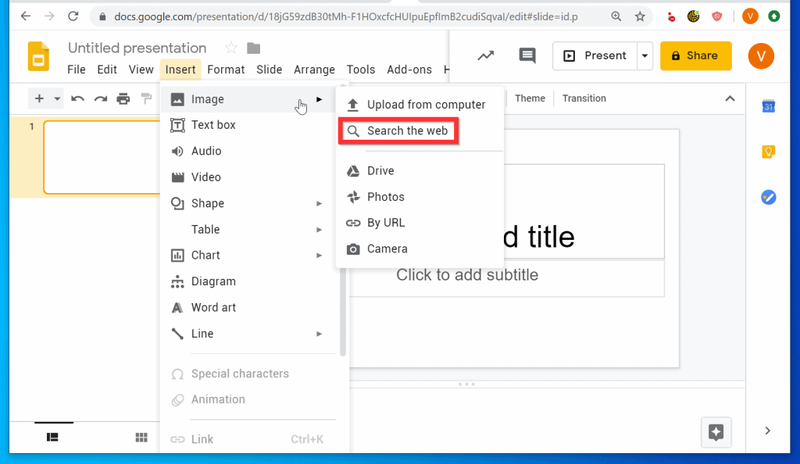Select the Paint format tool
800x464 pixels.
click(146, 99)
